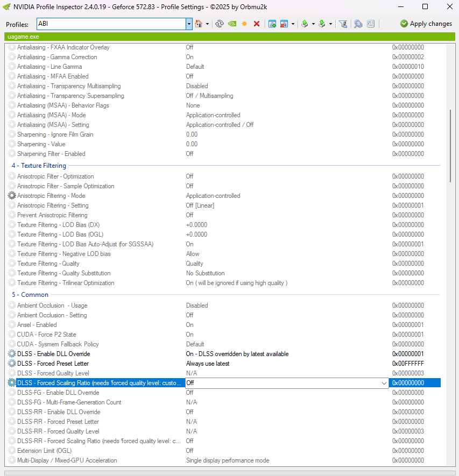459x476 pixels.
Task: Expand the DLSS Forced Scaling Ratio value dropdown
Action: 384,383
